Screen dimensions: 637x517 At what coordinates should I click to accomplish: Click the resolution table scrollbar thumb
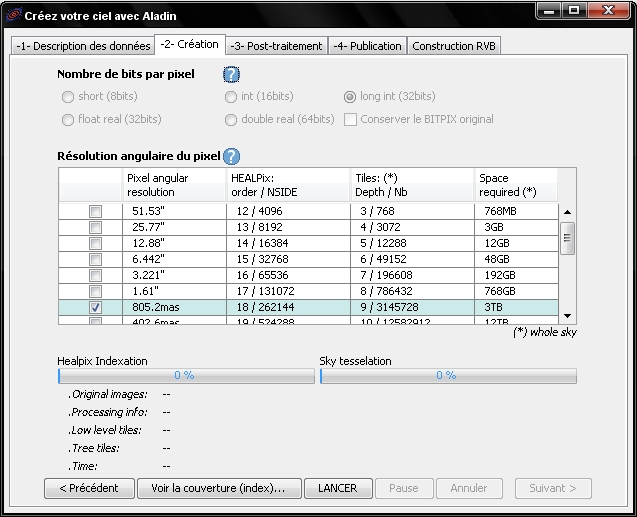568,238
